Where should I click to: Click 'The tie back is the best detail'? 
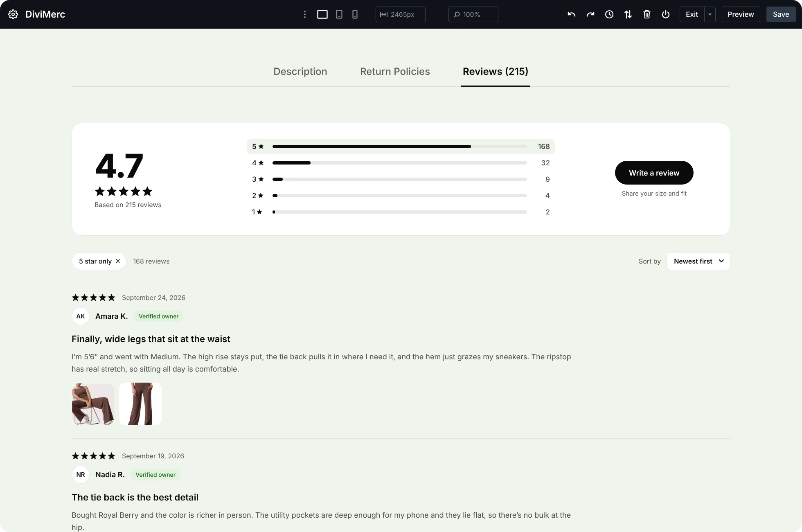[x=135, y=497]
